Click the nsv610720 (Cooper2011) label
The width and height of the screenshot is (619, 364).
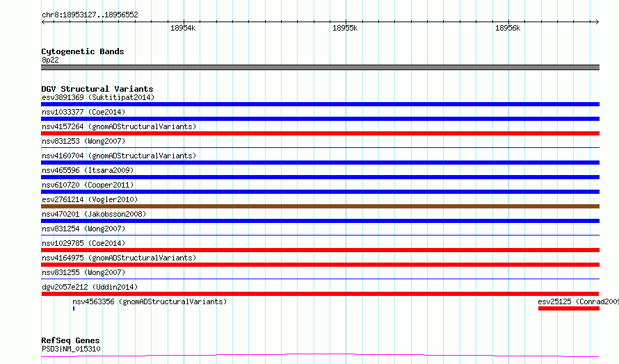[x=88, y=185]
